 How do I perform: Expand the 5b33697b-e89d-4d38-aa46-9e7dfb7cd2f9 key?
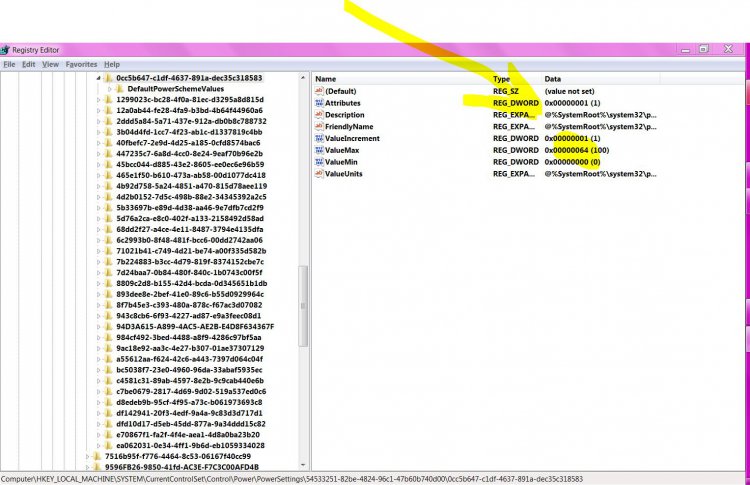tap(99, 208)
